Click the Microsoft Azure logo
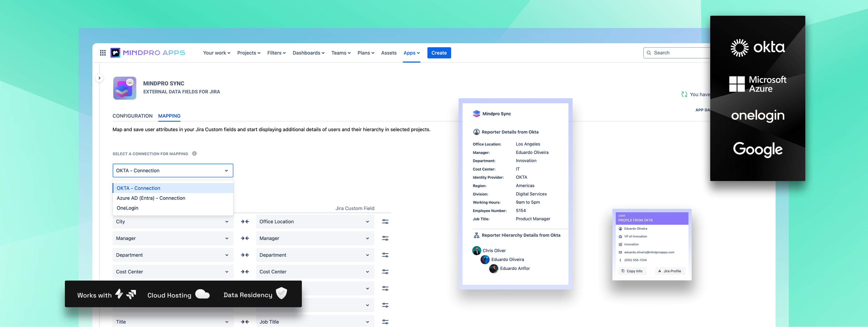Viewport: 868px width, 327px height. click(x=757, y=84)
